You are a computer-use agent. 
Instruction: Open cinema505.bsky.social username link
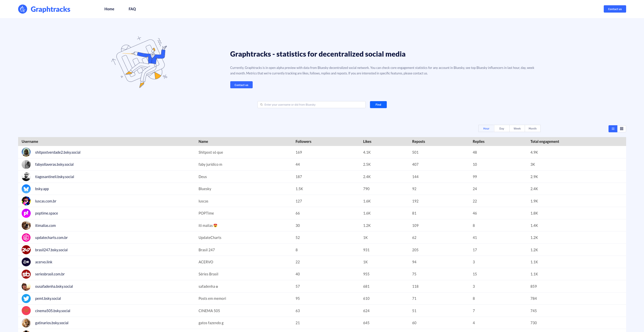[53, 311]
